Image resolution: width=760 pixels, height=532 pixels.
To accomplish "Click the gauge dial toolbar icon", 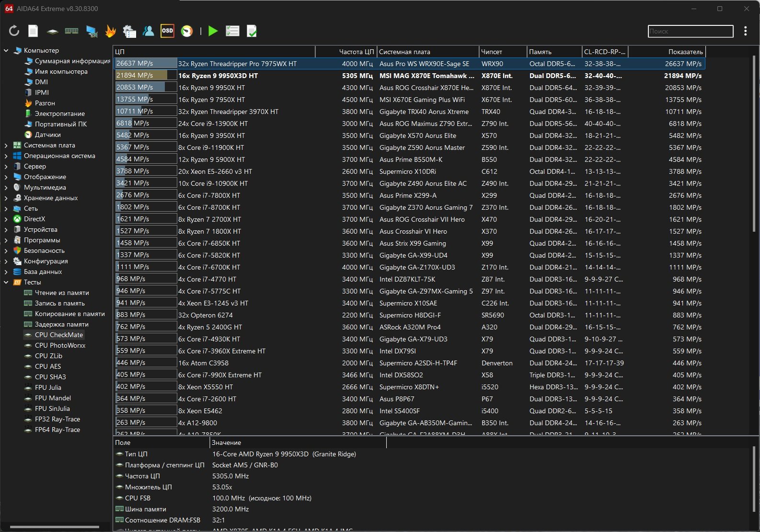I will click(x=187, y=31).
